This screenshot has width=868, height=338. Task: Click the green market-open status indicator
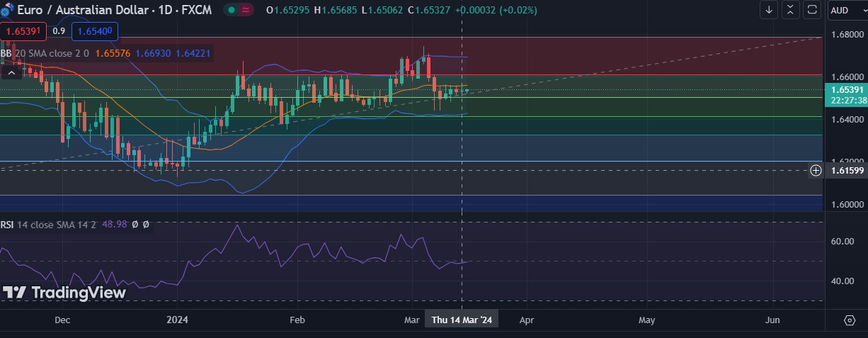(231, 11)
